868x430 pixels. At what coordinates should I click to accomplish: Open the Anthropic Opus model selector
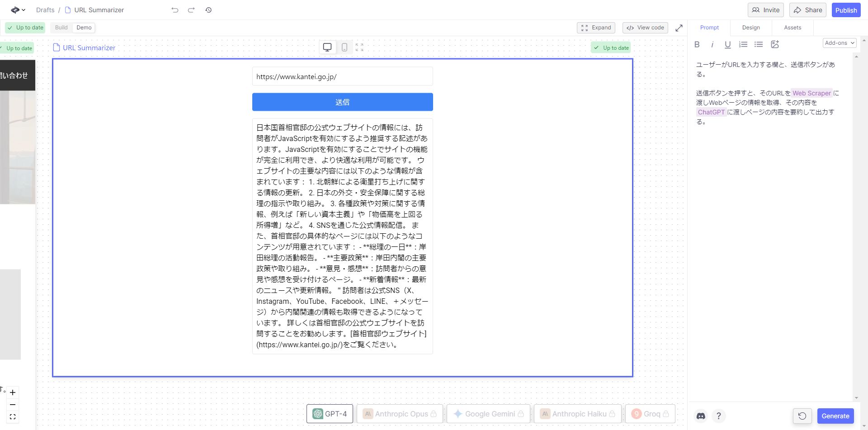[x=399, y=413]
